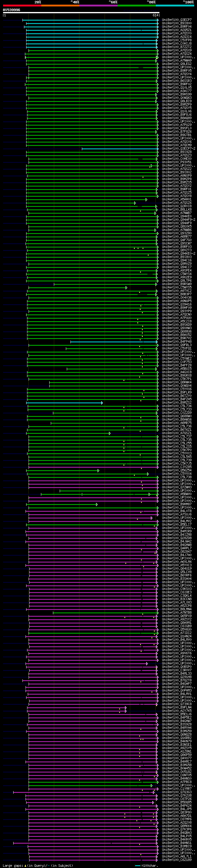Viewport: 197px width, 868px height.
Task: Select the UniRef100_A3AI77 label
Action: point(177,91)
